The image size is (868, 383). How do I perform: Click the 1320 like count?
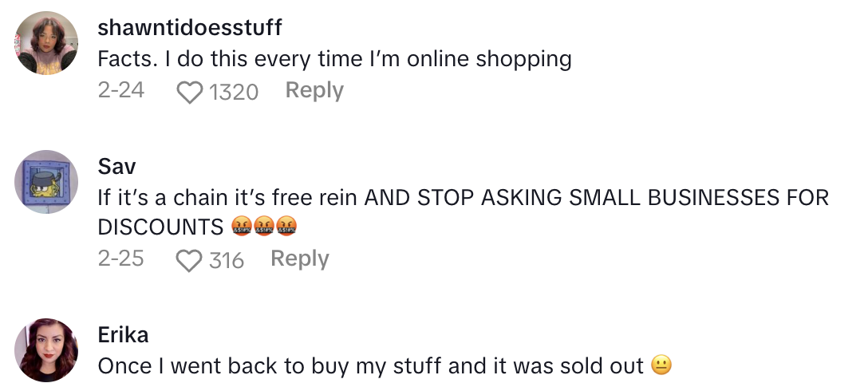tap(234, 93)
